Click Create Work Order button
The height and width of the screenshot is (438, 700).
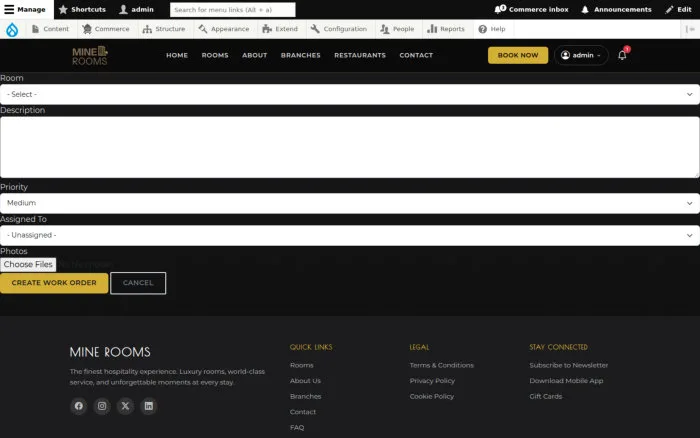pyautogui.click(x=54, y=283)
